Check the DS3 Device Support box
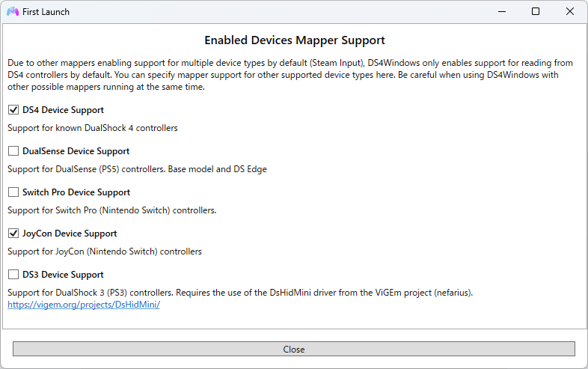This screenshot has width=588, height=369. 13,275
